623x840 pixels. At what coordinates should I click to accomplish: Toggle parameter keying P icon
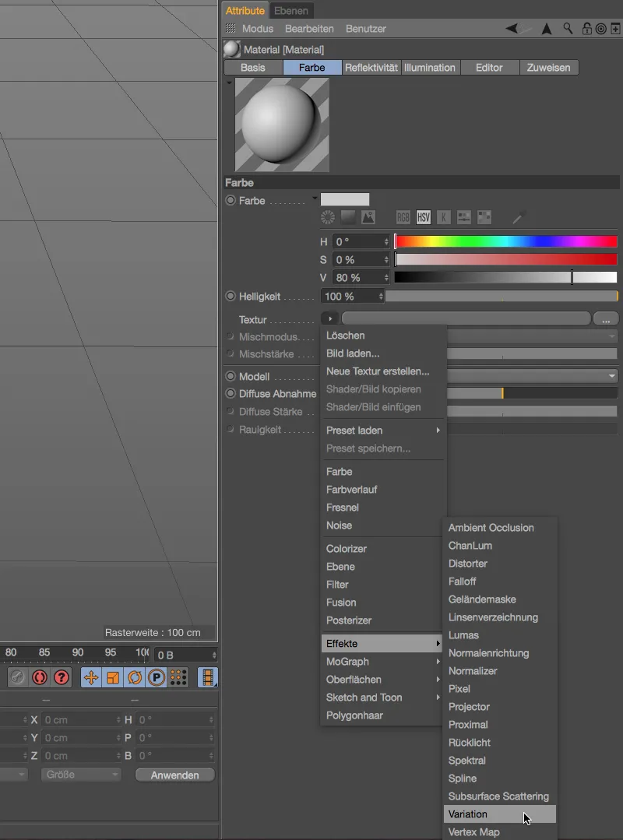click(x=157, y=677)
